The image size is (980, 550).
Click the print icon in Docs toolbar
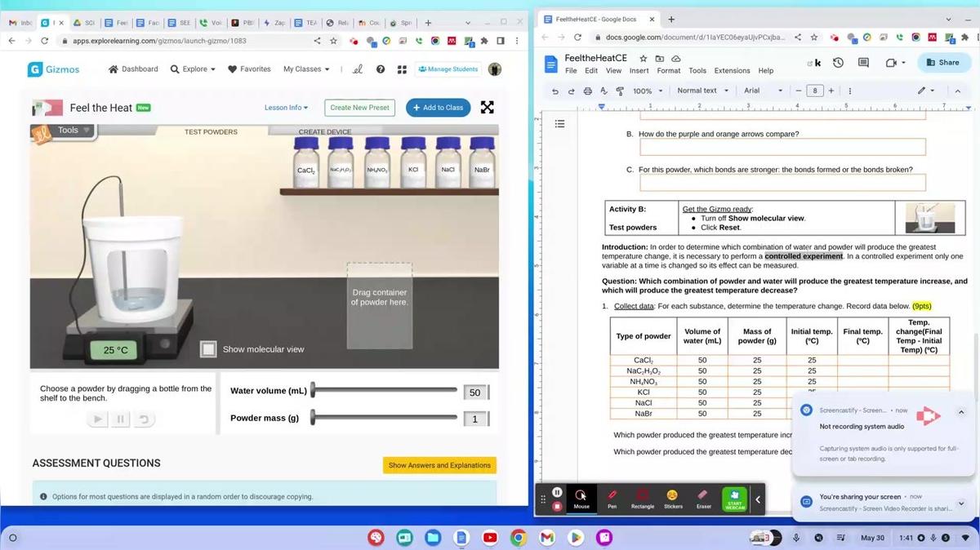pos(588,91)
